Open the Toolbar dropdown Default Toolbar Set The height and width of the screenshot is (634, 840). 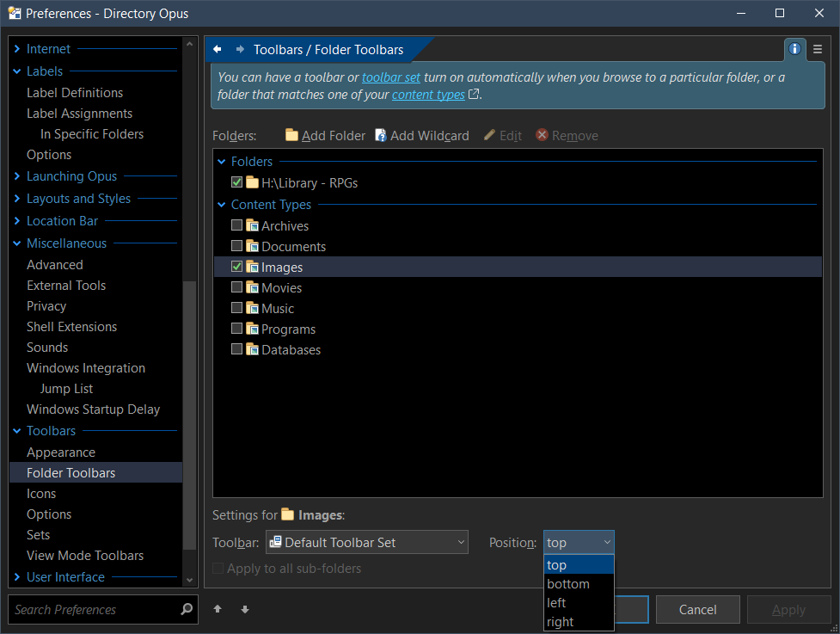point(367,542)
